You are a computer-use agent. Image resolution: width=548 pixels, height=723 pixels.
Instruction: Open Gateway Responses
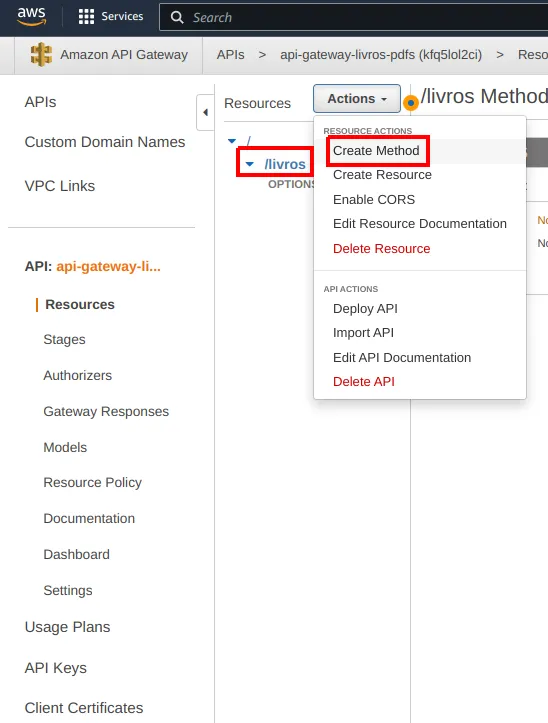(x=106, y=411)
